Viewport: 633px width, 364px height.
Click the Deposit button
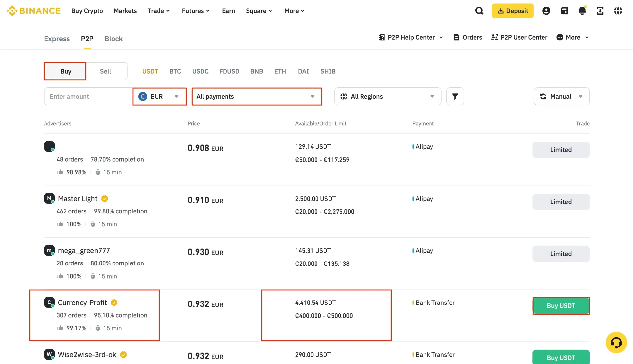pyautogui.click(x=512, y=11)
